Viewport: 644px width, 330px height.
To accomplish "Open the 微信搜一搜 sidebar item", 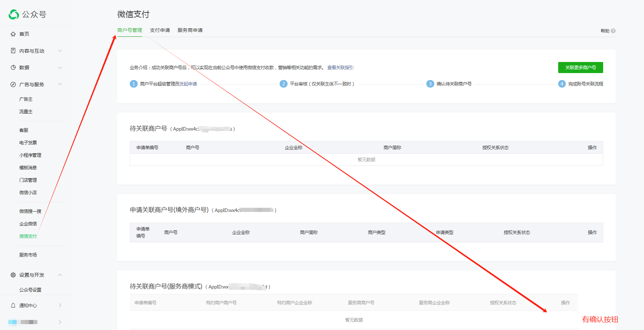I will click(30, 211).
